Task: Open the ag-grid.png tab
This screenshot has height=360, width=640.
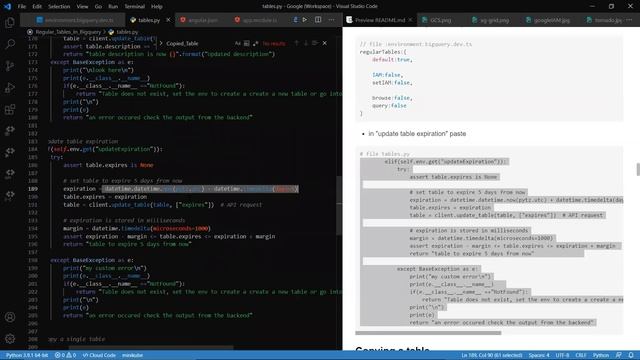Action: tap(491, 20)
